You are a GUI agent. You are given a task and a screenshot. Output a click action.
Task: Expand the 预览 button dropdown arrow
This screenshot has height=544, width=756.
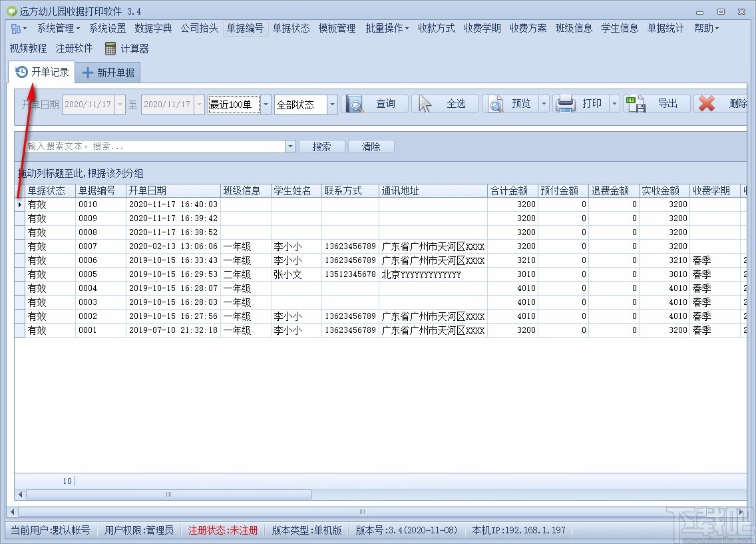click(544, 104)
